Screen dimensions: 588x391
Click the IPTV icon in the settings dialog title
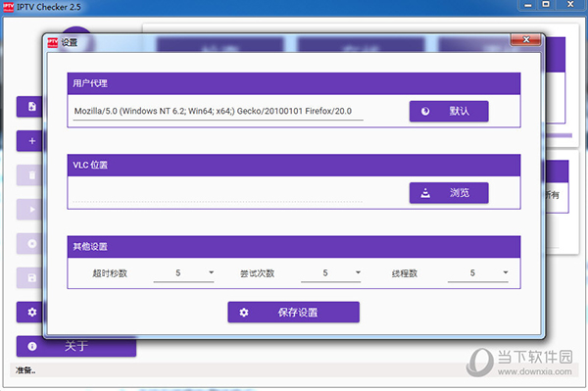[53, 43]
